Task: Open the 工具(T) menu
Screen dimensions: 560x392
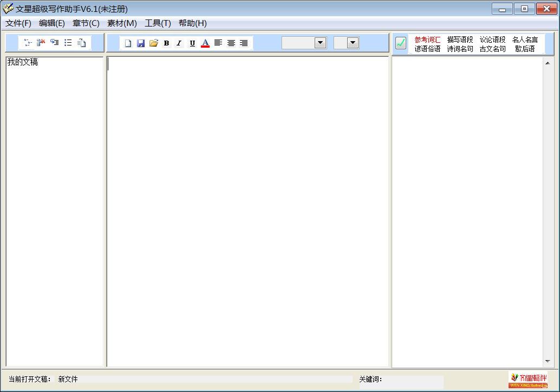Action: [x=158, y=23]
